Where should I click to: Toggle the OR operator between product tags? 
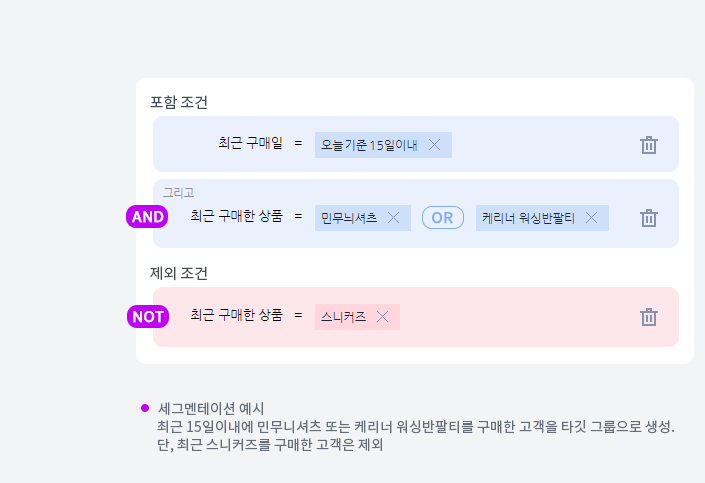point(442,218)
